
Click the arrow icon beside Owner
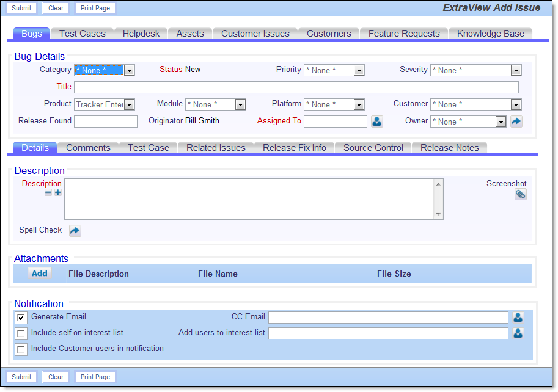pyautogui.click(x=516, y=122)
